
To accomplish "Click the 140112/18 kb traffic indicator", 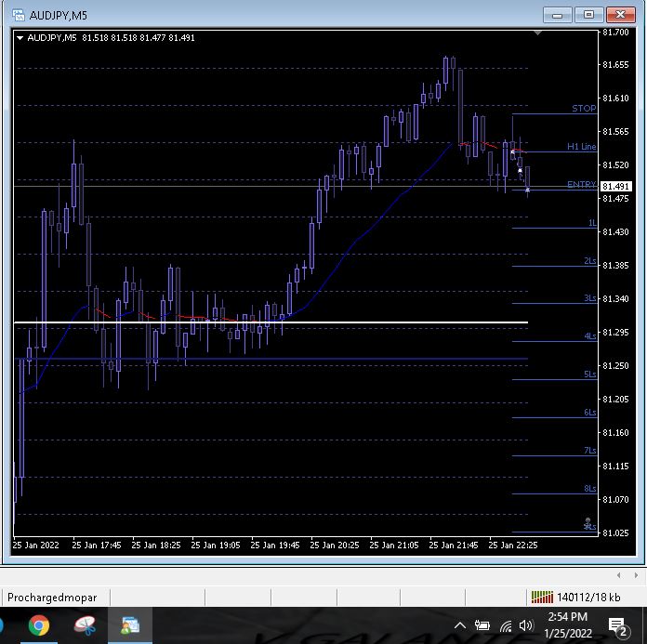I will pos(588,598).
